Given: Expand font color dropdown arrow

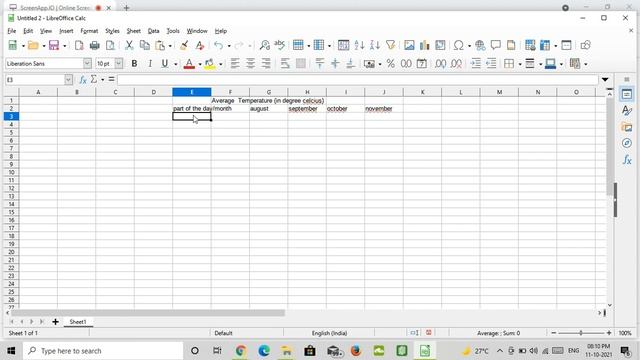Looking at the screenshot, I should pyautogui.click(x=200, y=64).
